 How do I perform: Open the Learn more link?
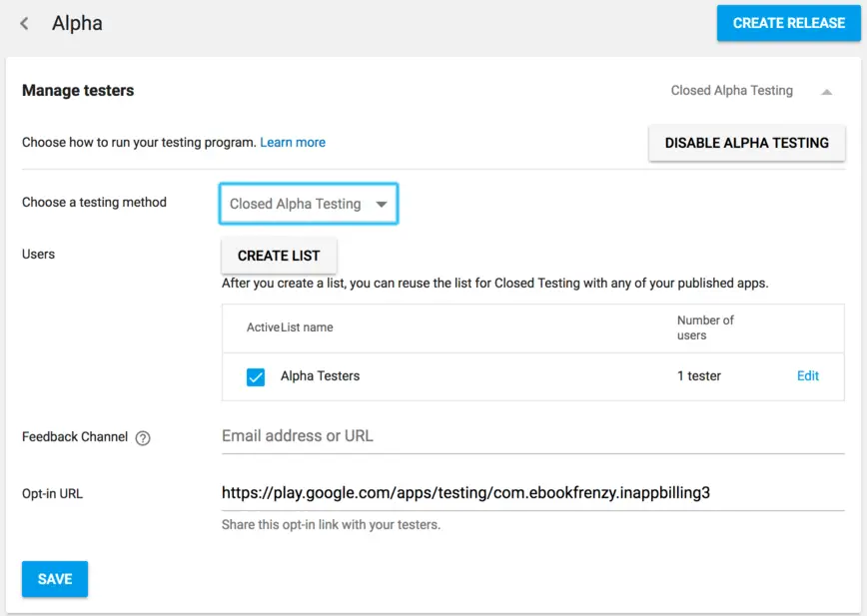293,142
